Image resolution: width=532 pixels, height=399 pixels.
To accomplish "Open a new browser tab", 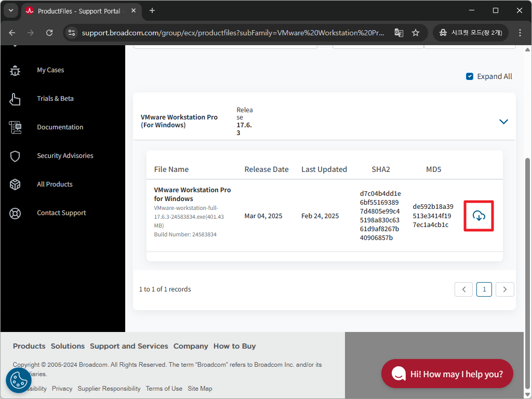I will tap(152, 10).
